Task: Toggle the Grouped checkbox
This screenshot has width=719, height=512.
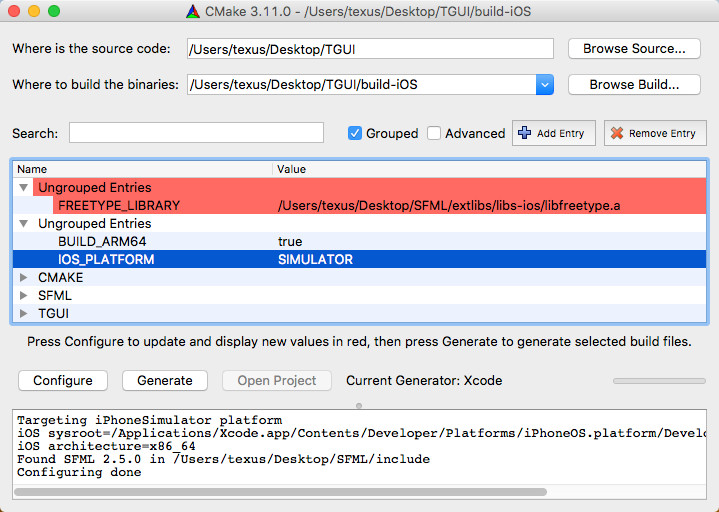Action: point(354,133)
